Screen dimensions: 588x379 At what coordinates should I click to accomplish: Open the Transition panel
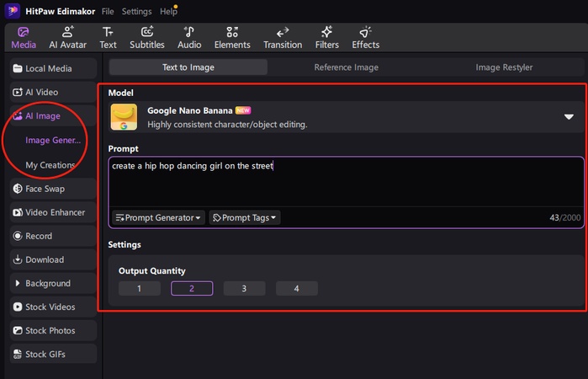point(283,38)
